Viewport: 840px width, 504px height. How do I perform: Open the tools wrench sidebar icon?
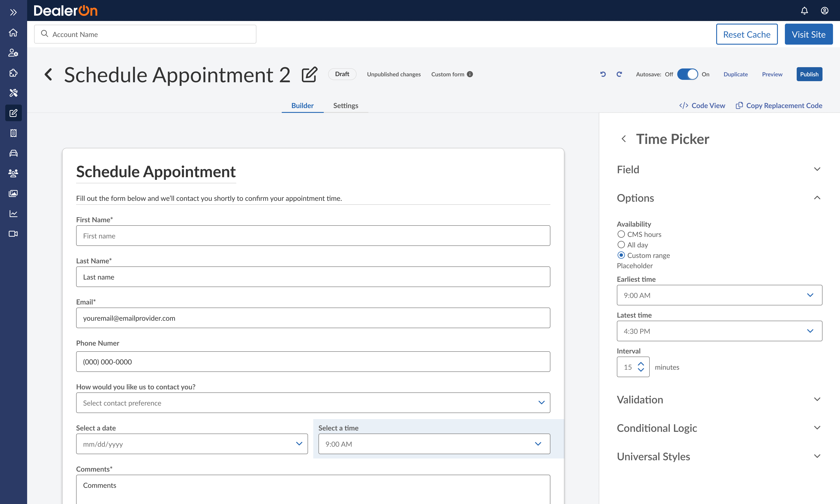[13, 93]
